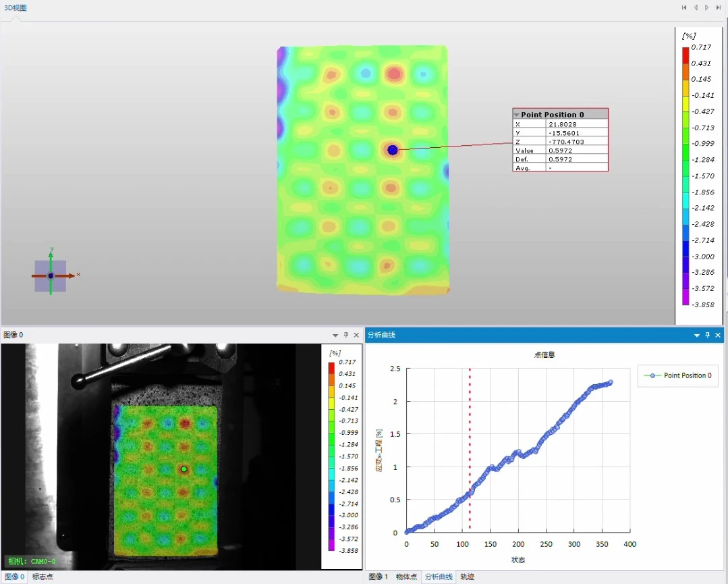
Task: Jump to first tab with skip-back arrow
Action: tap(684, 7)
